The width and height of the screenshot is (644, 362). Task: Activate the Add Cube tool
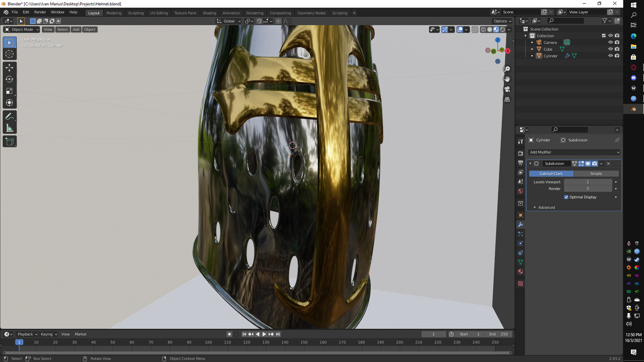point(10,141)
